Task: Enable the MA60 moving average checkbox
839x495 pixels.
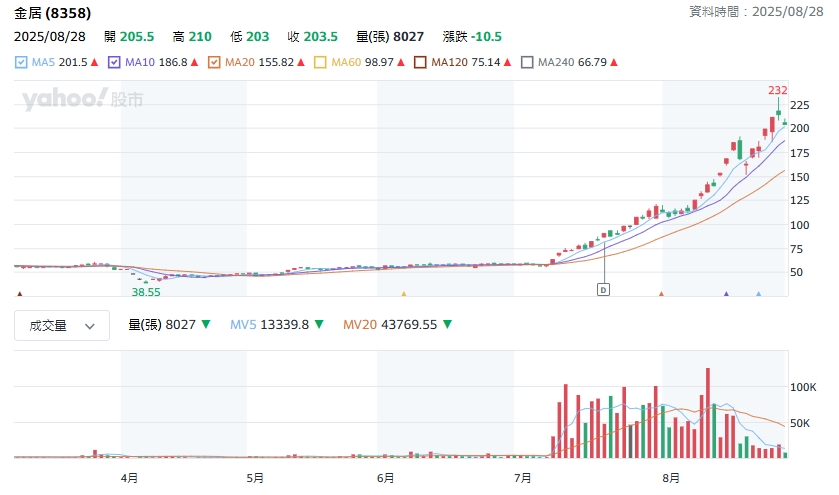Action: 320,62
